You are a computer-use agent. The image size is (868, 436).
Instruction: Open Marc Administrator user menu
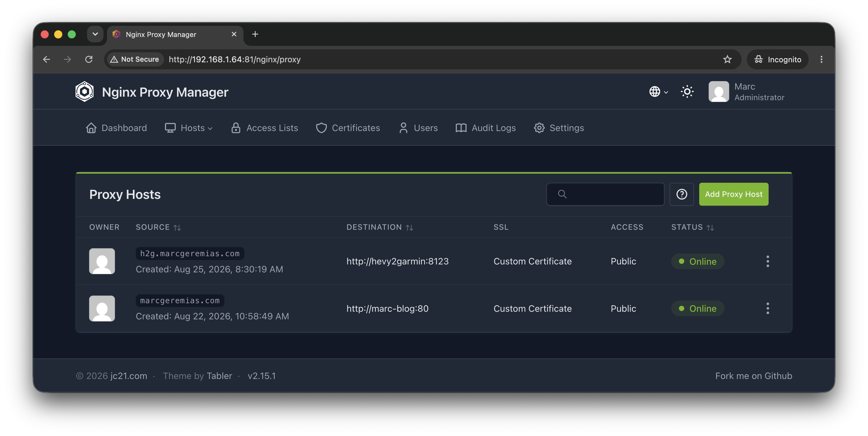click(746, 92)
